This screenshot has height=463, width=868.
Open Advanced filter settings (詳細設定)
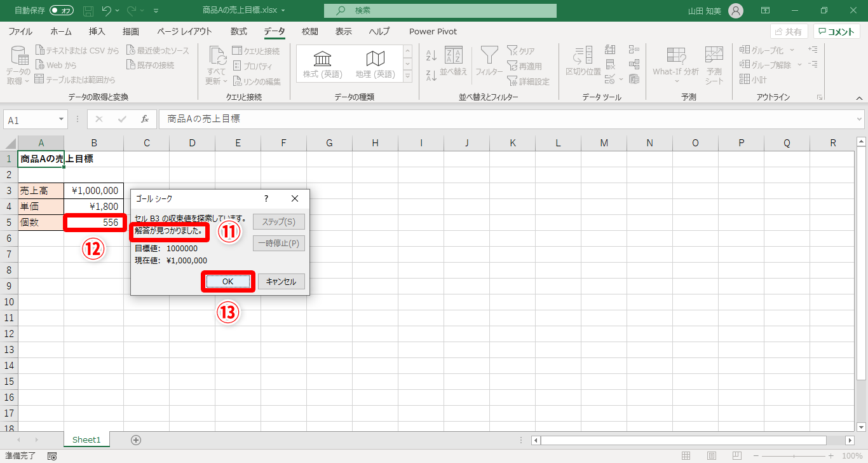pos(528,81)
